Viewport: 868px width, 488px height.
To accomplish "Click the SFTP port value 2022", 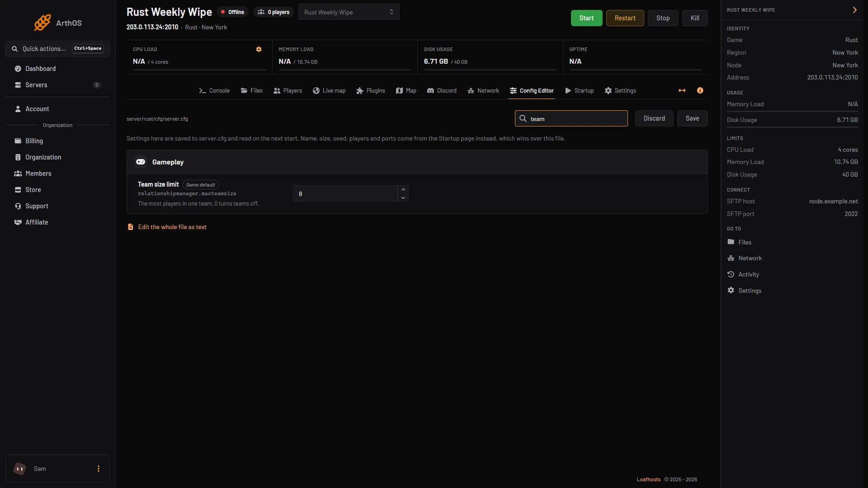I will tap(851, 214).
